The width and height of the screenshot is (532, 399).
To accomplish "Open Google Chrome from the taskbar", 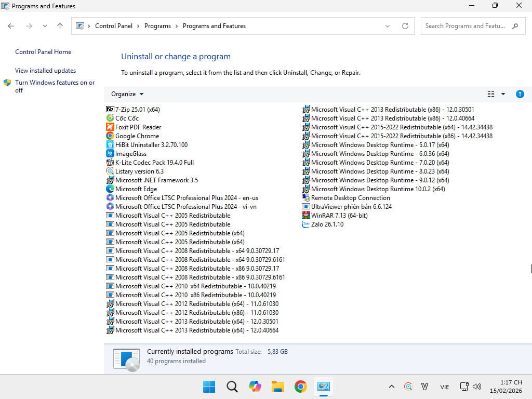I will (x=301, y=387).
